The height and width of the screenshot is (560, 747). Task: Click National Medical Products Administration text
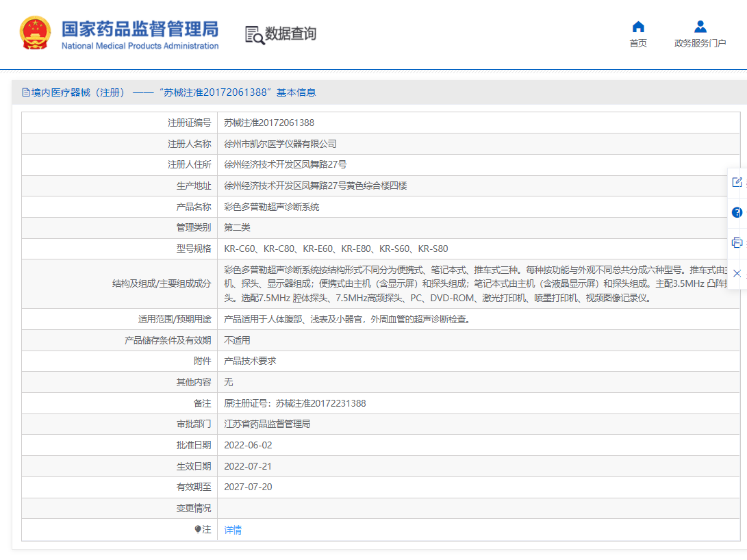point(140,46)
